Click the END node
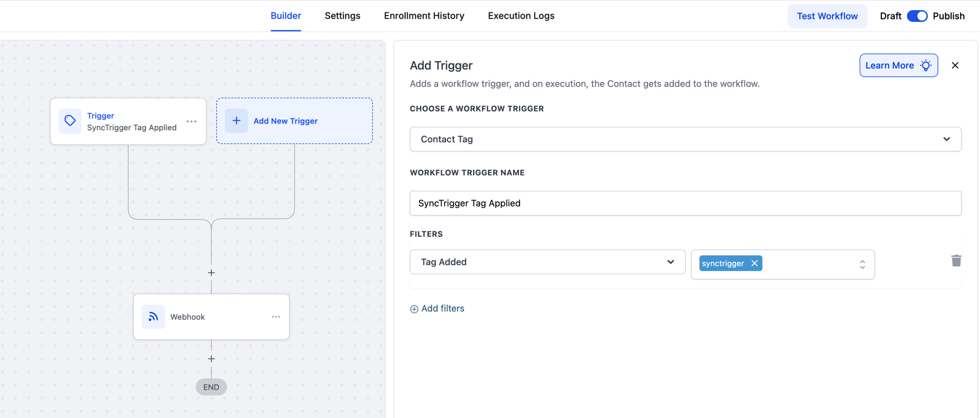Image resolution: width=980 pixels, height=418 pixels. pyautogui.click(x=211, y=387)
